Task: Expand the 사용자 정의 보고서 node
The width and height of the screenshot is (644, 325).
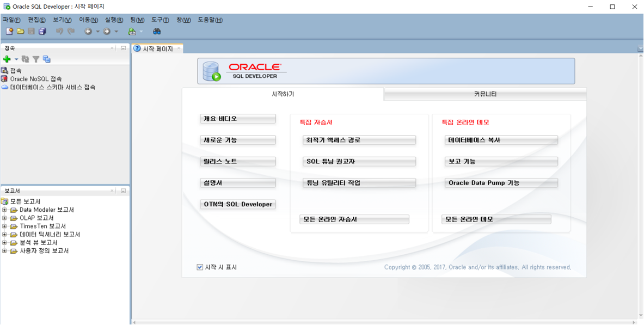Action: (4, 250)
